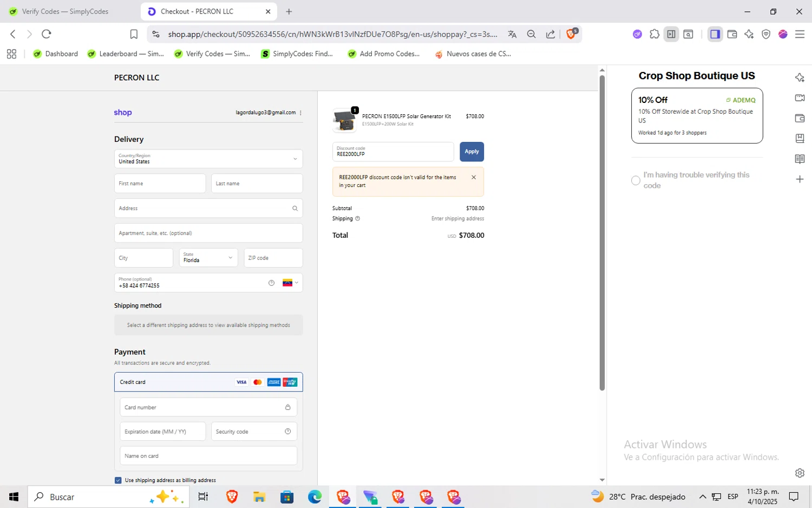Click the address search magnifier icon
812x508 pixels.
point(295,208)
